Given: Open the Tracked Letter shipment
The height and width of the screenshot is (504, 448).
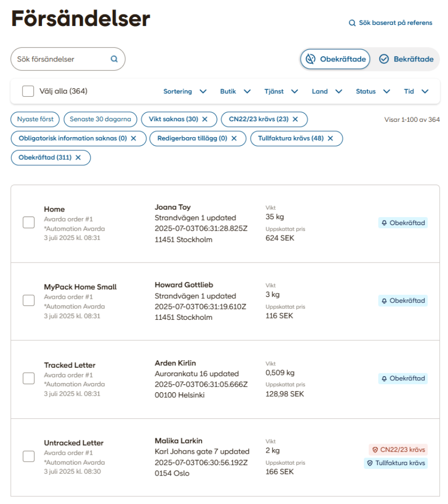Looking at the screenshot, I should [x=70, y=365].
